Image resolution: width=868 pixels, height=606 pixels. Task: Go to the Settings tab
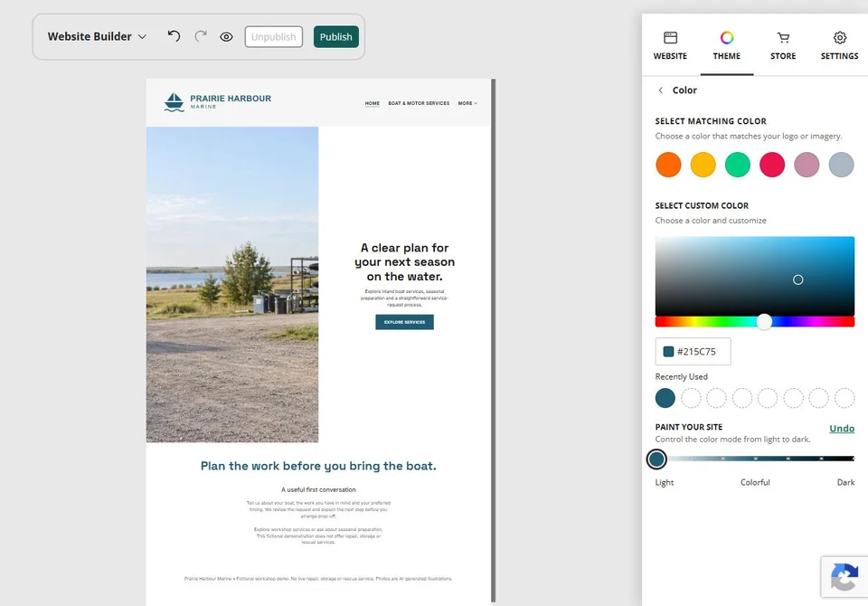click(x=839, y=45)
